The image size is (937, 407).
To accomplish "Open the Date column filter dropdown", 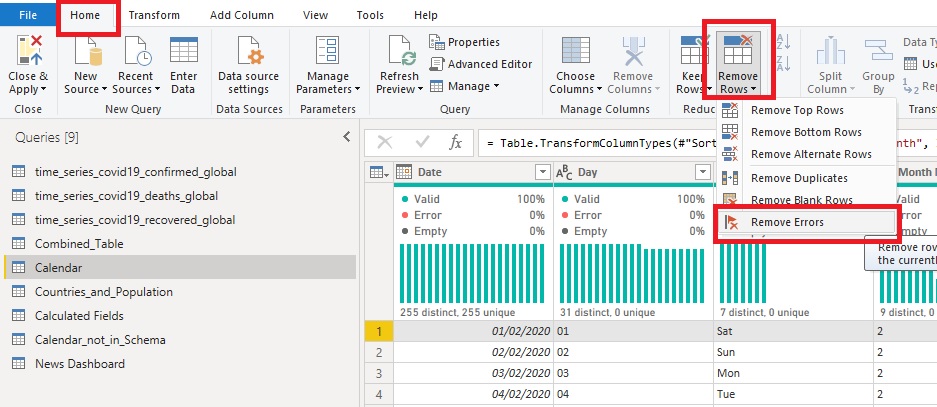I will point(543,173).
